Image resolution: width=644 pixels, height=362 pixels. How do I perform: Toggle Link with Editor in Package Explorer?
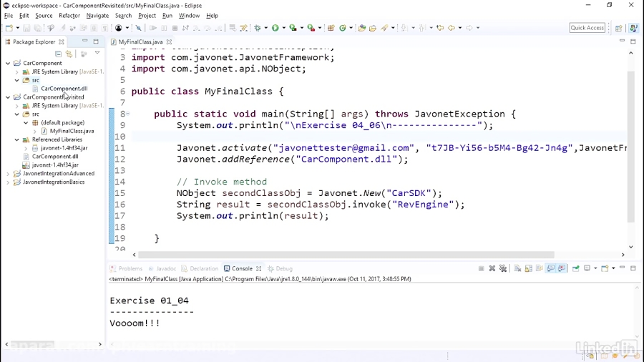[x=69, y=54]
